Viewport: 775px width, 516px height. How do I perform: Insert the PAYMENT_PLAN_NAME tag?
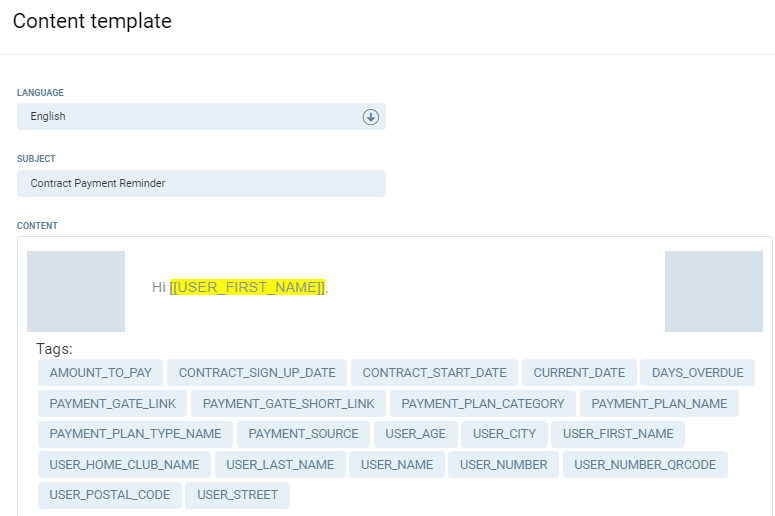[659, 404]
